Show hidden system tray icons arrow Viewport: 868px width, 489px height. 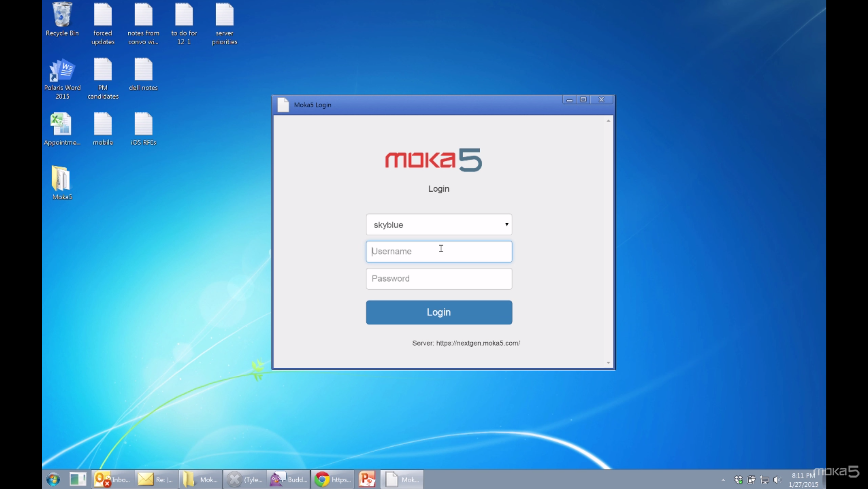(x=723, y=480)
